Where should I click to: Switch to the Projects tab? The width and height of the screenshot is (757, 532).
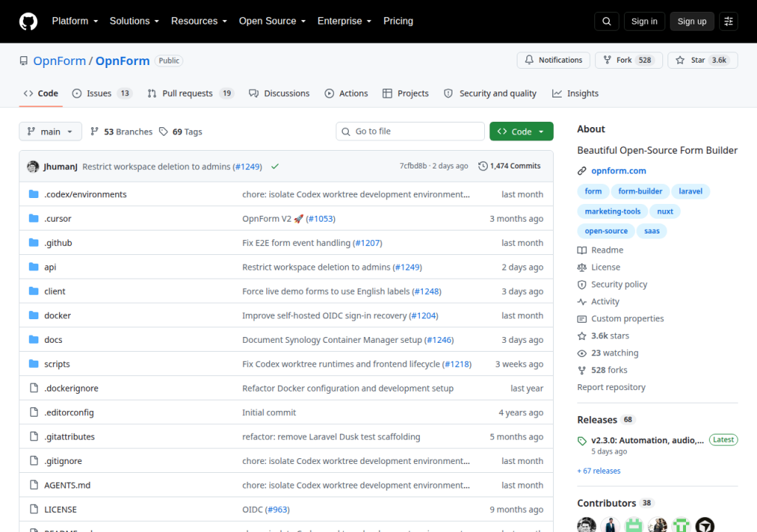406,93
